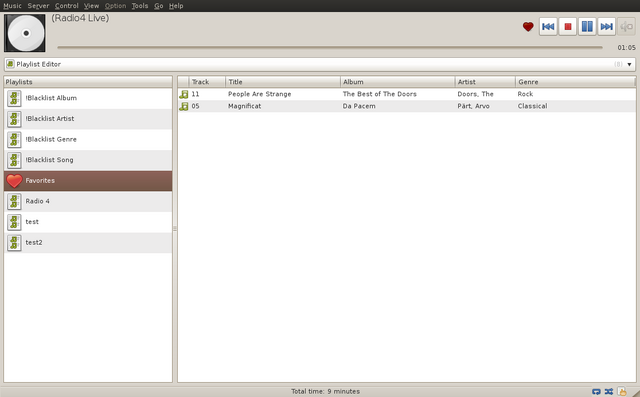640x397 pixels.
Task: Click the Rock genre cell
Action: click(525, 94)
